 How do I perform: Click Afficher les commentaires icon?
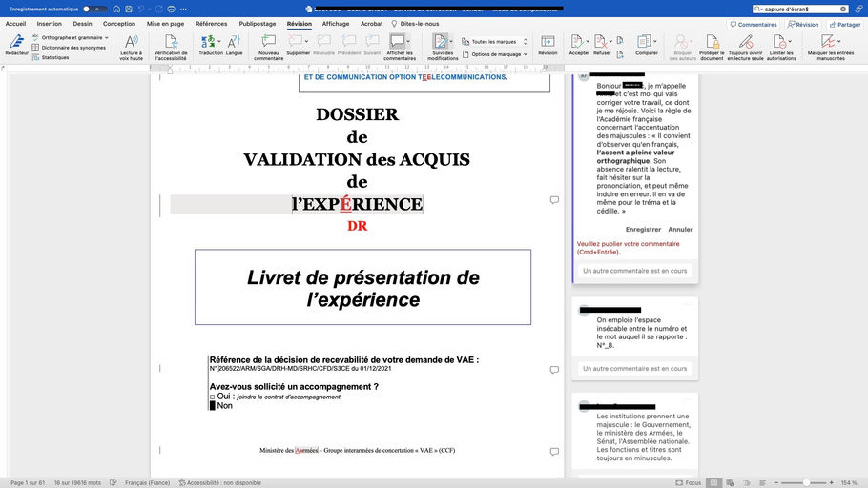397,42
